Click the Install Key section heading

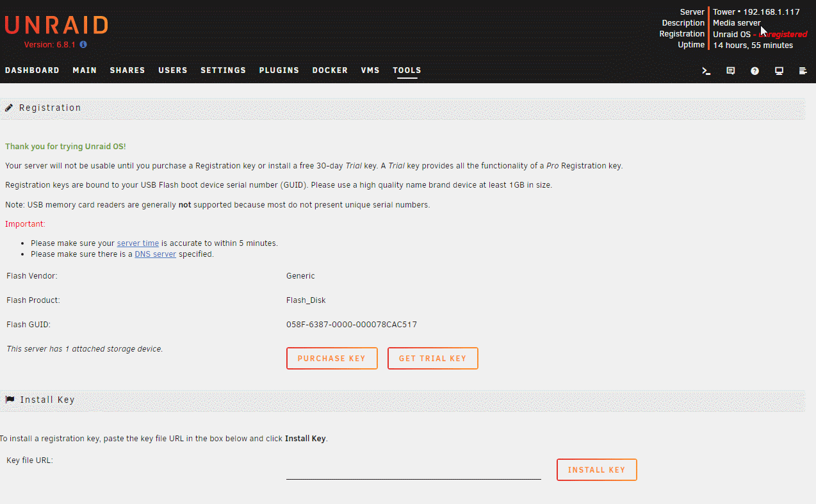tap(47, 400)
